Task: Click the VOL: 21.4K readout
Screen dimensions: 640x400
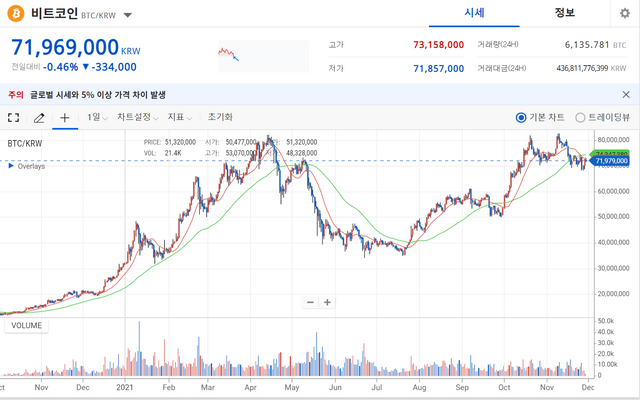Action: pyautogui.click(x=162, y=153)
